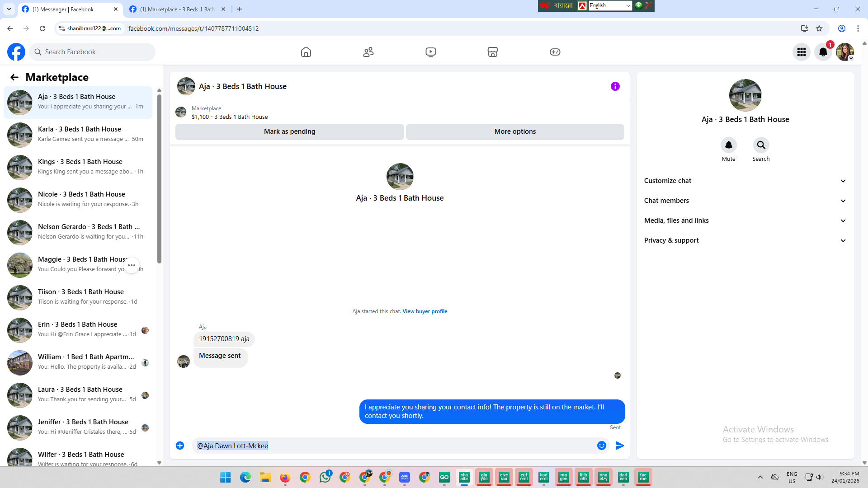Viewport: 868px width, 488px height.
Task: Mute this conversation with bell button
Action: [728, 145]
